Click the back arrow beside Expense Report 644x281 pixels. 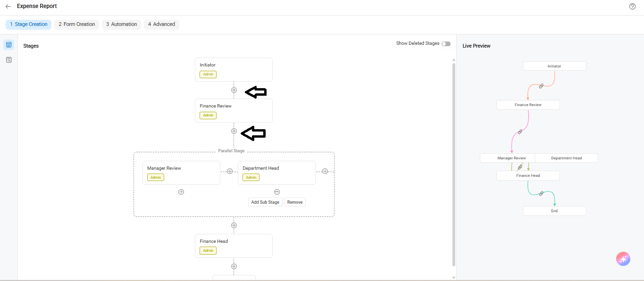point(8,7)
